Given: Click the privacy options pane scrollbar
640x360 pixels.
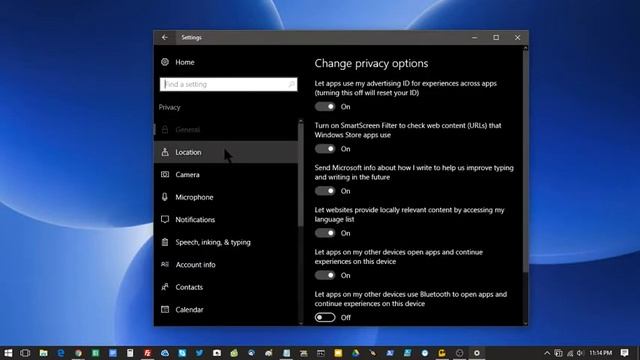Looking at the screenshot, I should coord(525,161).
